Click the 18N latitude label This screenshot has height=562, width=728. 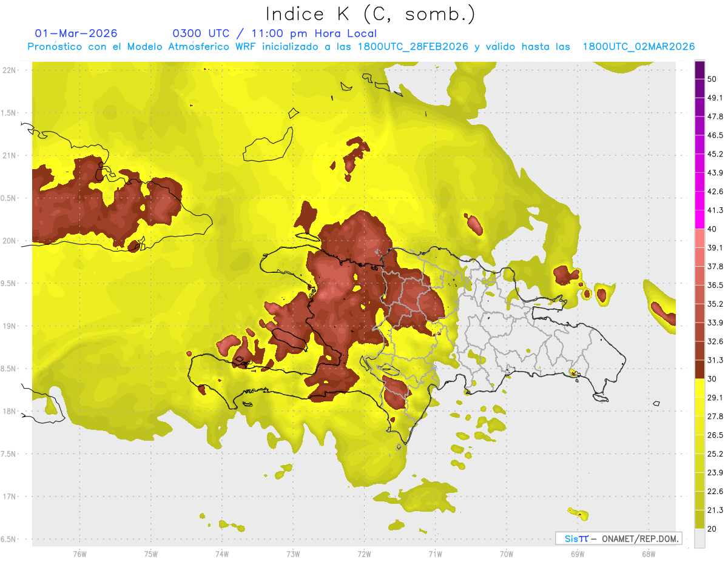tap(10, 411)
